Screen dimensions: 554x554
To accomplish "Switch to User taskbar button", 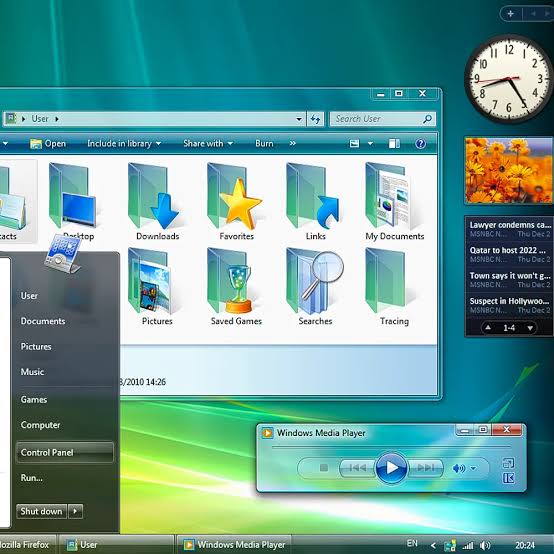I will (x=116, y=545).
